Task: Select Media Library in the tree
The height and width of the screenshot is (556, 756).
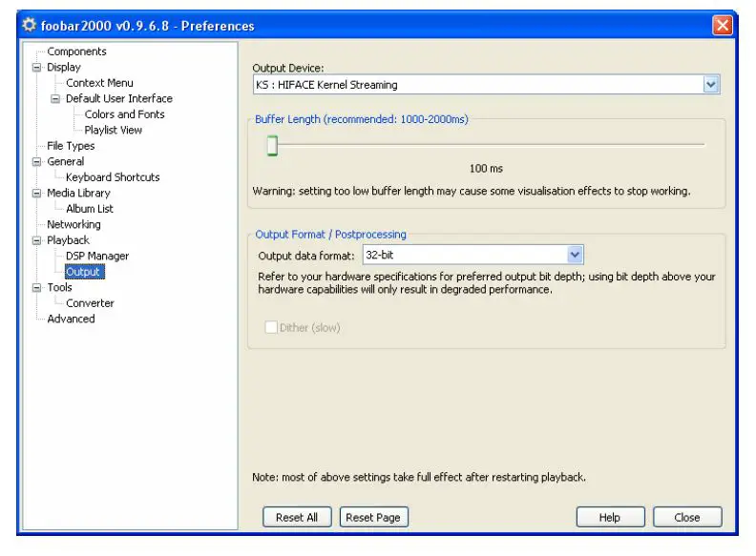Action: (78, 194)
